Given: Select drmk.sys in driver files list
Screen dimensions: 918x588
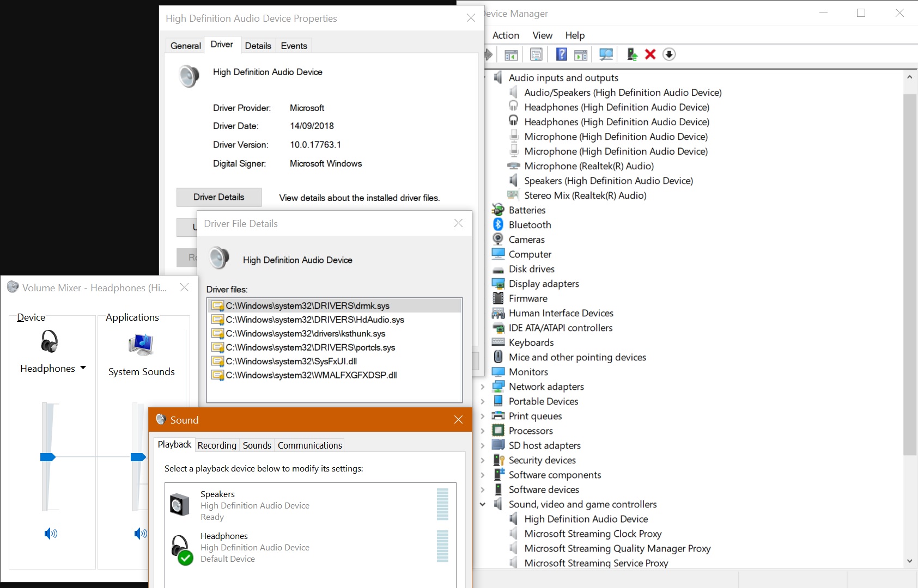Looking at the screenshot, I should [335, 305].
